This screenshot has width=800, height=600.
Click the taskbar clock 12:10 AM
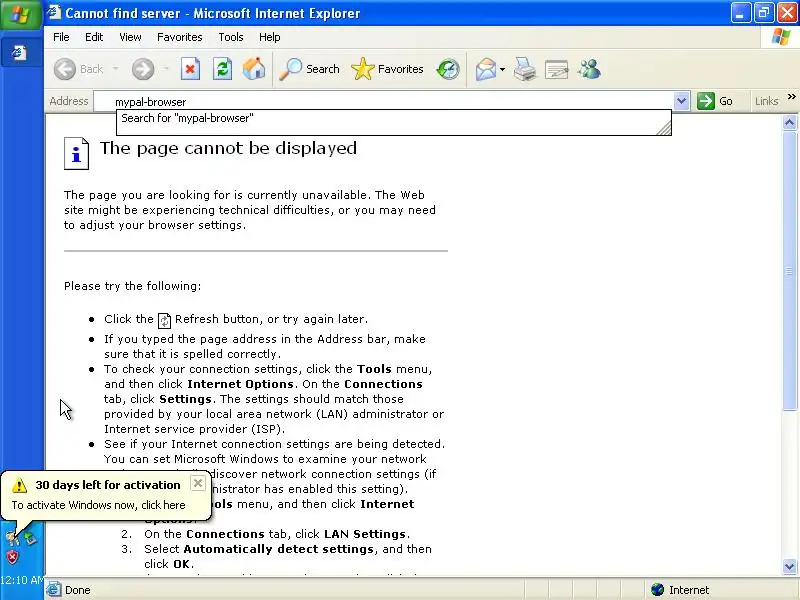[22, 580]
